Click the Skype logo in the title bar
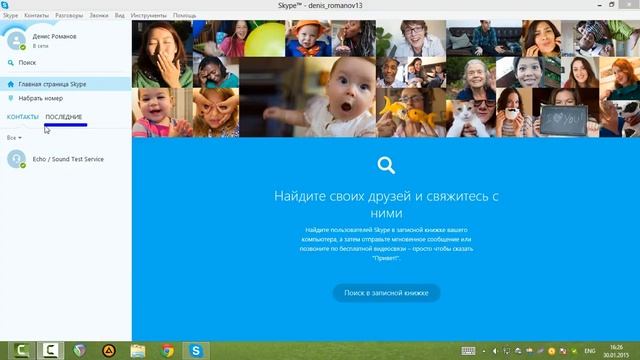Image resolution: width=640 pixels, height=360 pixels. pos(5,5)
